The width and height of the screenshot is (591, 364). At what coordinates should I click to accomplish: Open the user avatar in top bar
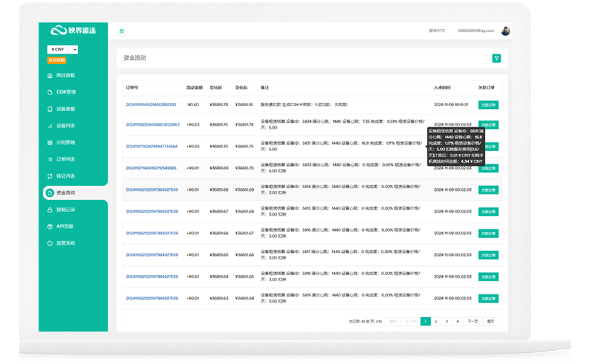(505, 31)
